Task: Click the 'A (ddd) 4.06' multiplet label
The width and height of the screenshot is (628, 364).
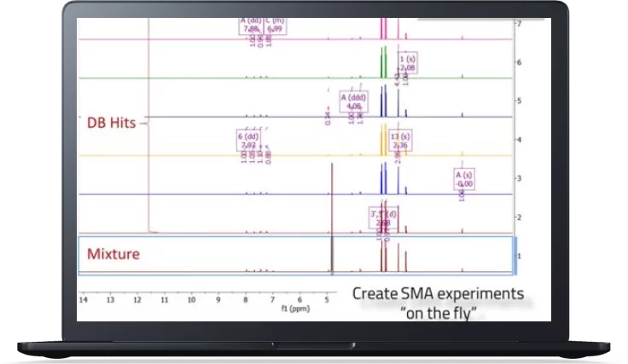Action: (x=353, y=101)
